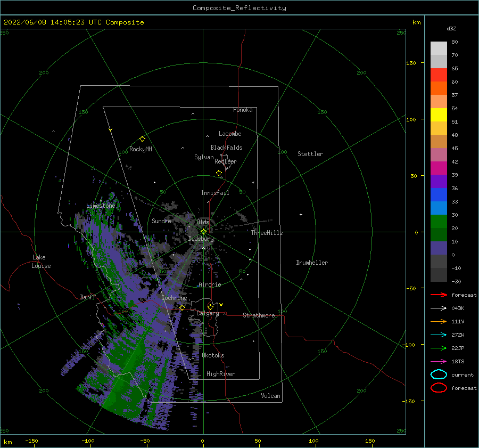Screen dimensions: 479x448
Task: Click the RockyMH label on the map
Action: (x=141, y=149)
